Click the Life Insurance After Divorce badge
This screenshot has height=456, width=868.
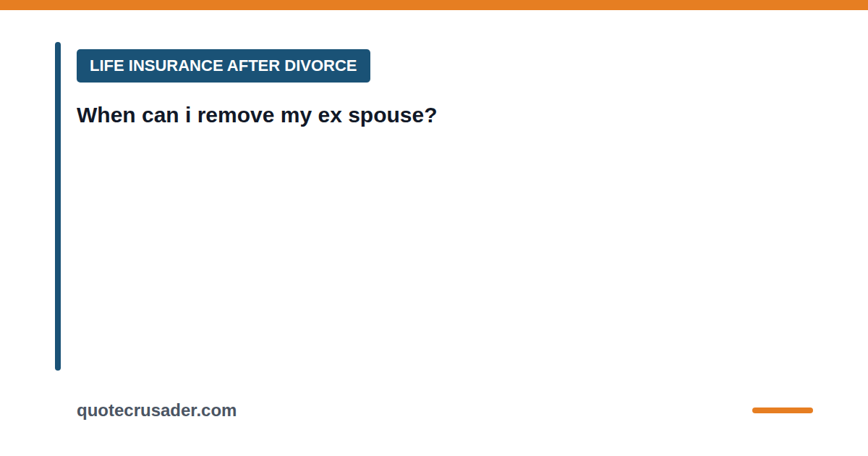point(224,66)
